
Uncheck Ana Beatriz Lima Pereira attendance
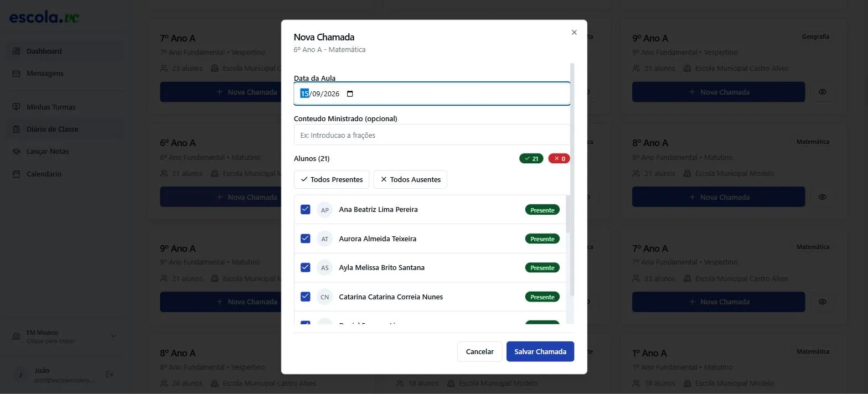305,209
